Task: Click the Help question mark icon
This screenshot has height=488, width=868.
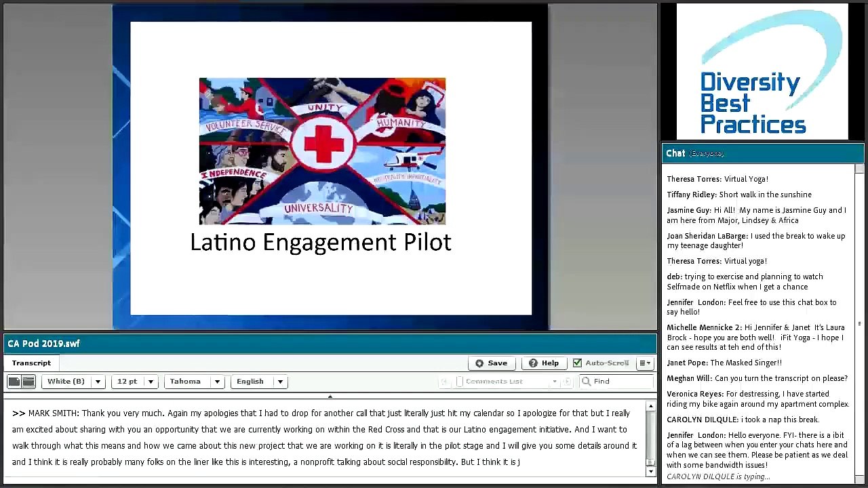Action: click(x=533, y=363)
